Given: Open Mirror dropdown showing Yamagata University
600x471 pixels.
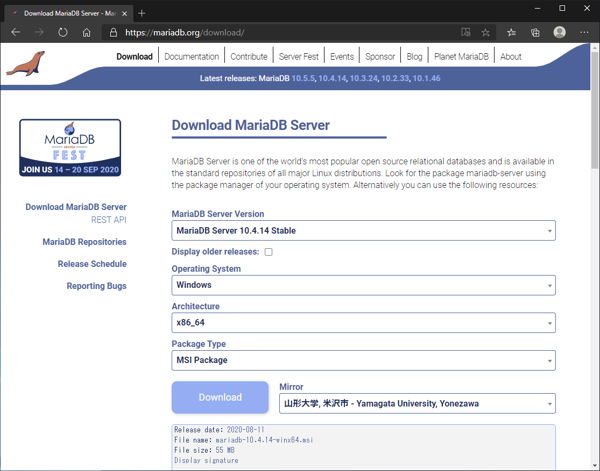Looking at the screenshot, I should pos(417,403).
